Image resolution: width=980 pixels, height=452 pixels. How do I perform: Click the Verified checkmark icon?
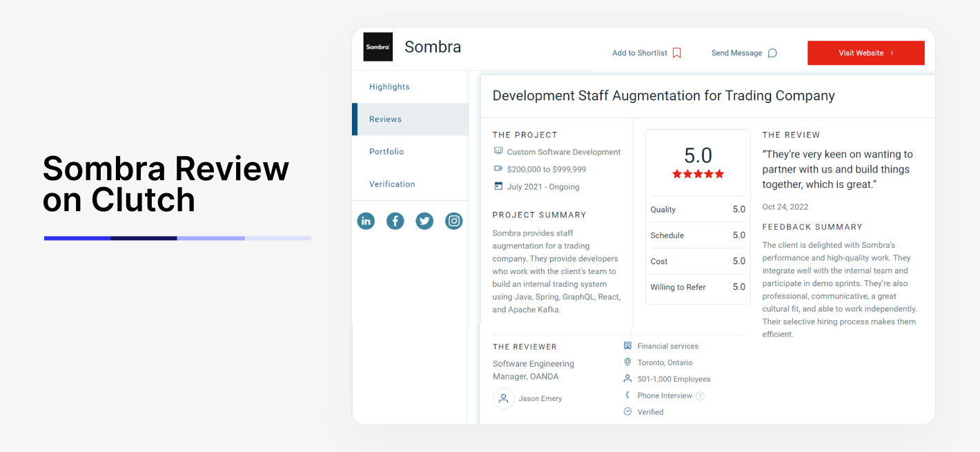coord(627,412)
